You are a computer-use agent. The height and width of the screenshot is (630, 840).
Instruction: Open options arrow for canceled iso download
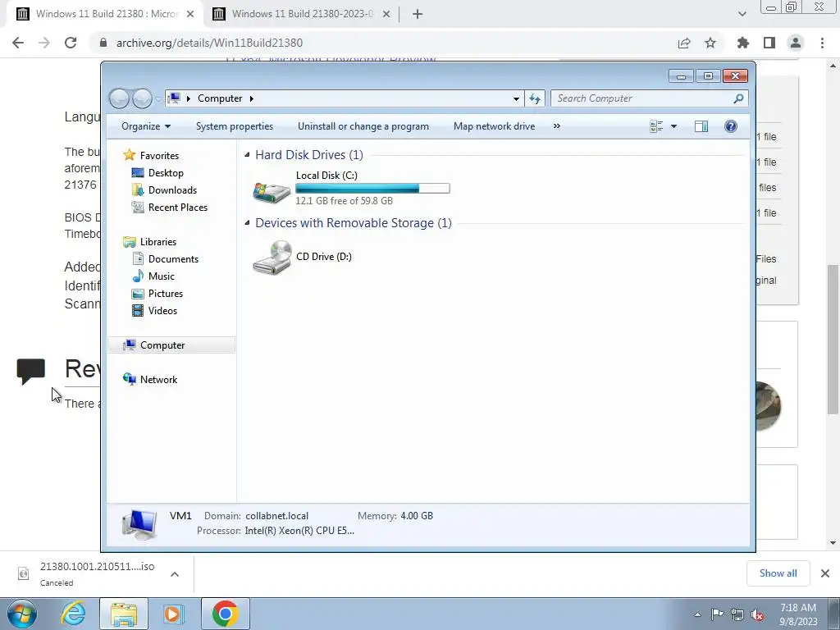coord(175,574)
